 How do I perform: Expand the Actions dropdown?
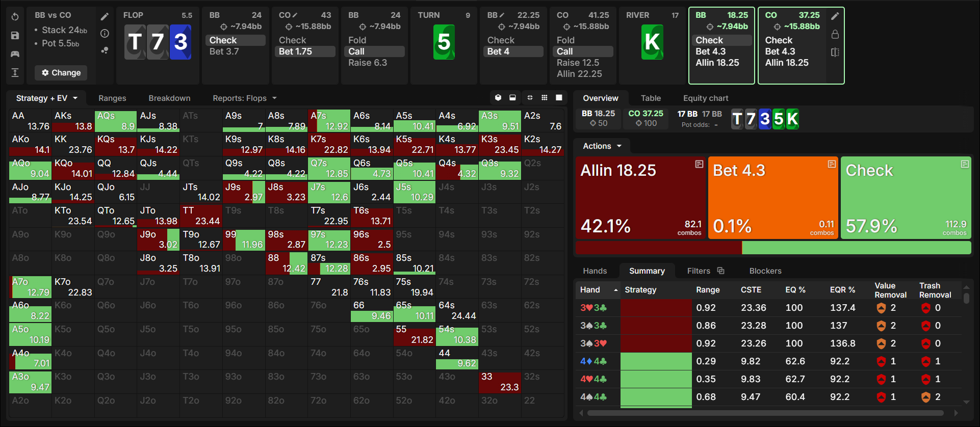coord(602,146)
